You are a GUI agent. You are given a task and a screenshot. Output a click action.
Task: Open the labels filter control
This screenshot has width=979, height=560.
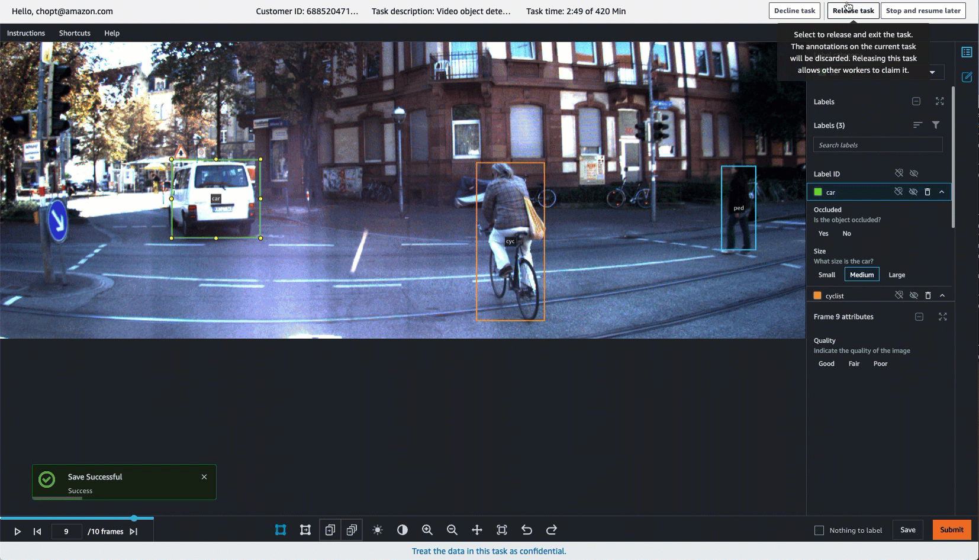tap(935, 125)
